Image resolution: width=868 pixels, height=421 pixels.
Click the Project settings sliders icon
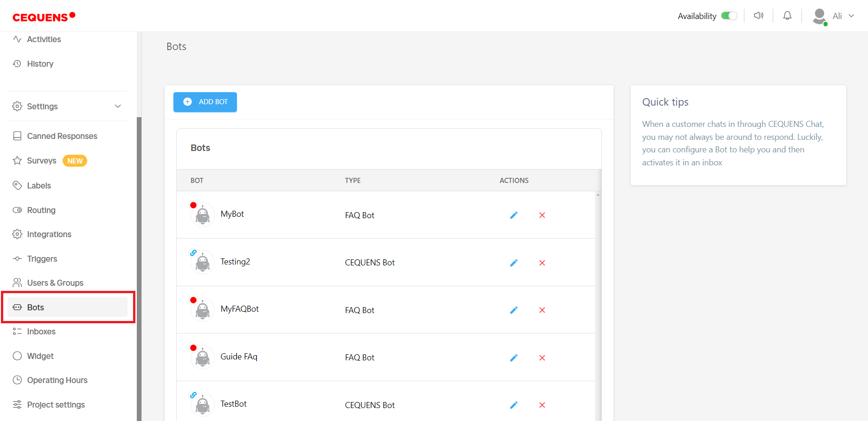click(17, 404)
